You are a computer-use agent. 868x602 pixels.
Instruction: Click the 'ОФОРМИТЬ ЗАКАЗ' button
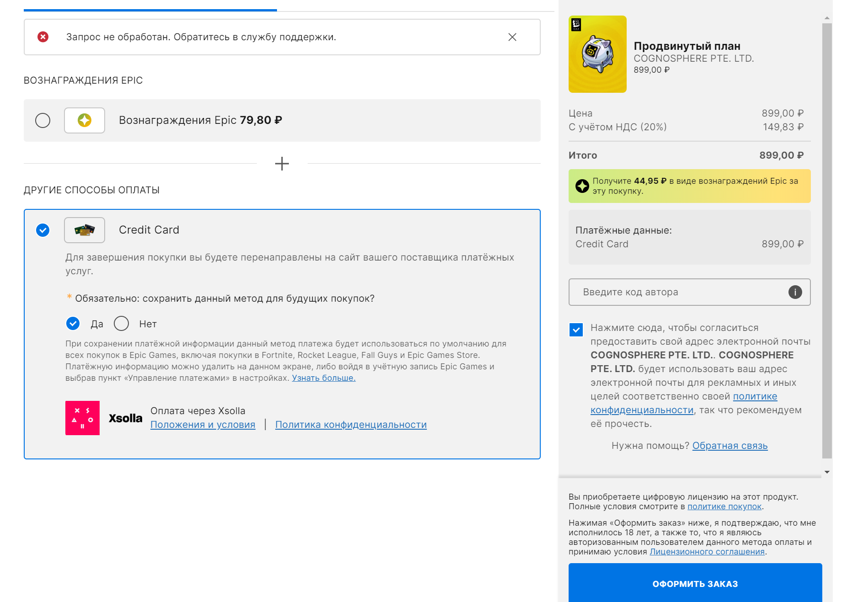click(x=695, y=584)
